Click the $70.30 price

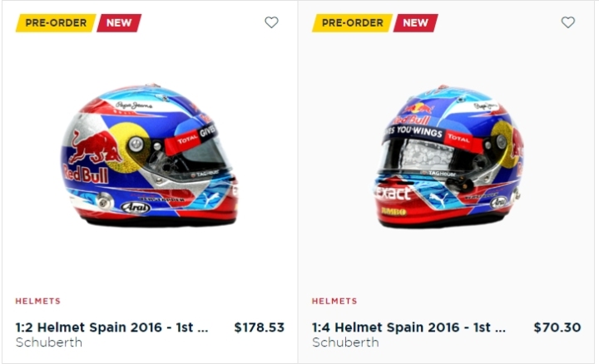pyautogui.click(x=557, y=327)
